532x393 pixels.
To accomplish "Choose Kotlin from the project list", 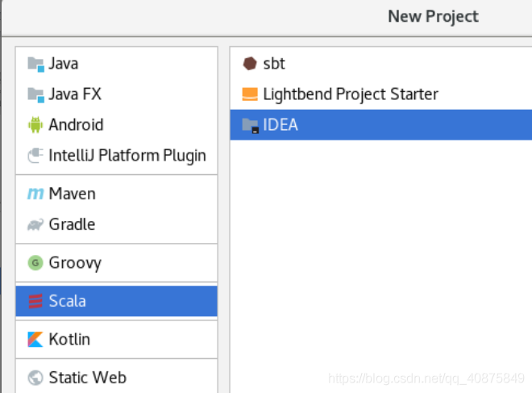I will pyautogui.click(x=116, y=339).
